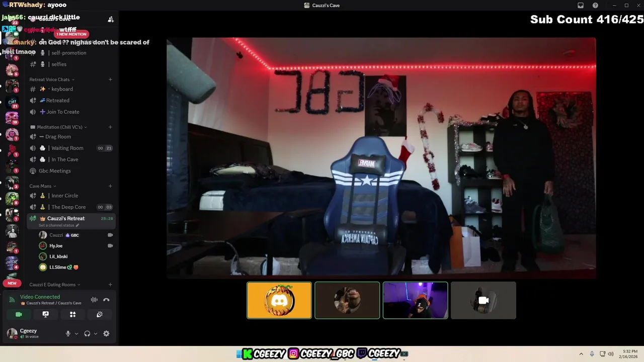Collapse the Cave Mans category
644x362 pixels.
pos(43,186)
